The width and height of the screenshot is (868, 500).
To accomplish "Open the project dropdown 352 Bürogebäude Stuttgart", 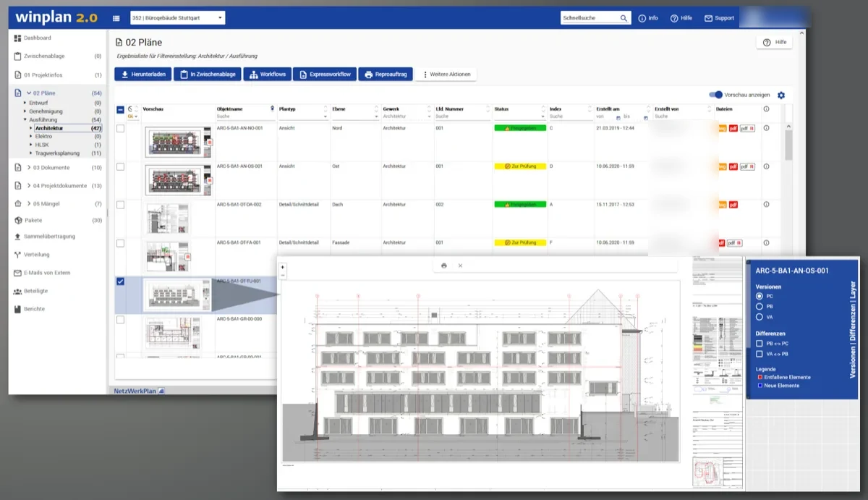I will coord(177,18).
